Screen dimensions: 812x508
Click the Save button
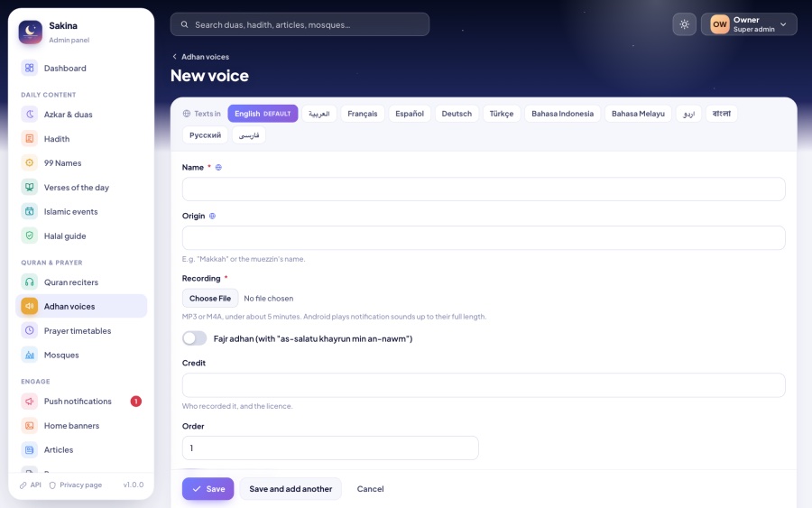pyautogui.click(x=208, y=488)
